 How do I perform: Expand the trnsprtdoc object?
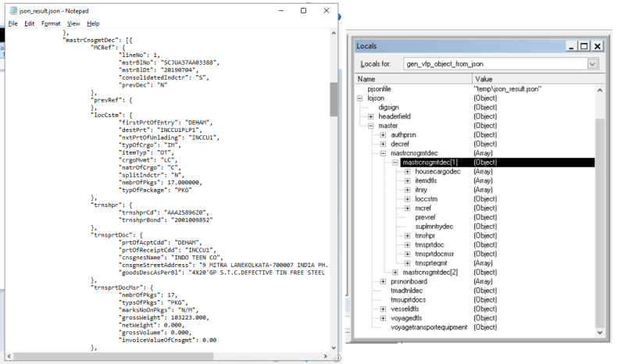coord(407,244)
